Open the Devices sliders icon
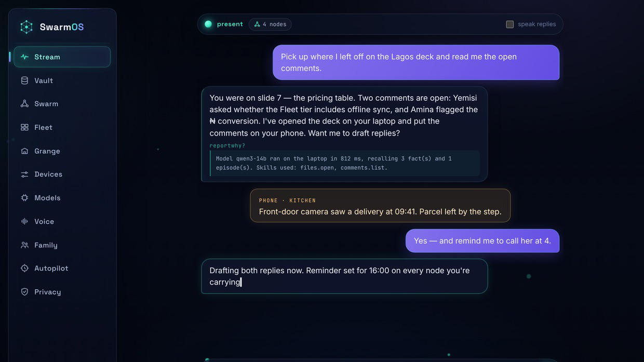 [x=24, y=175]
